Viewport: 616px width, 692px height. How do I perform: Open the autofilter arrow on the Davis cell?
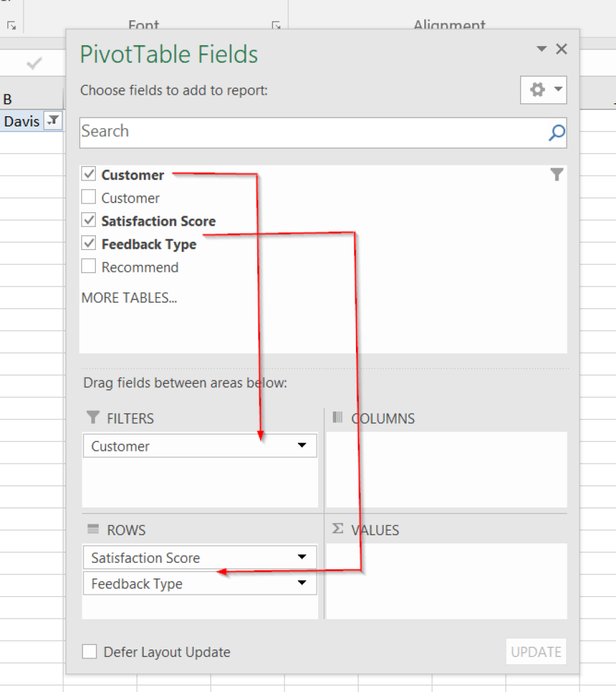(x=52, y=120)
